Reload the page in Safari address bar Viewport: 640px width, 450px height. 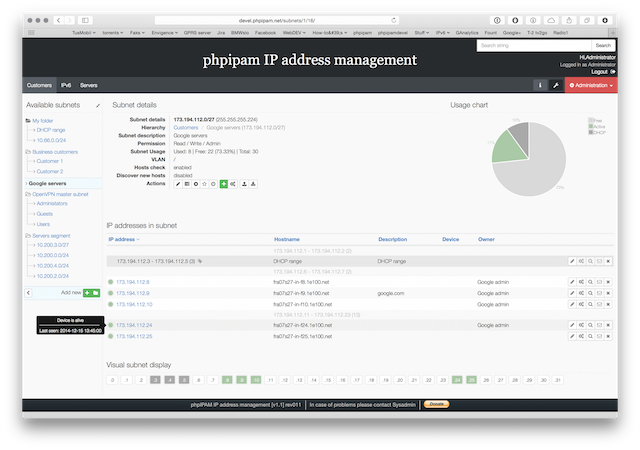coord(393,20)
